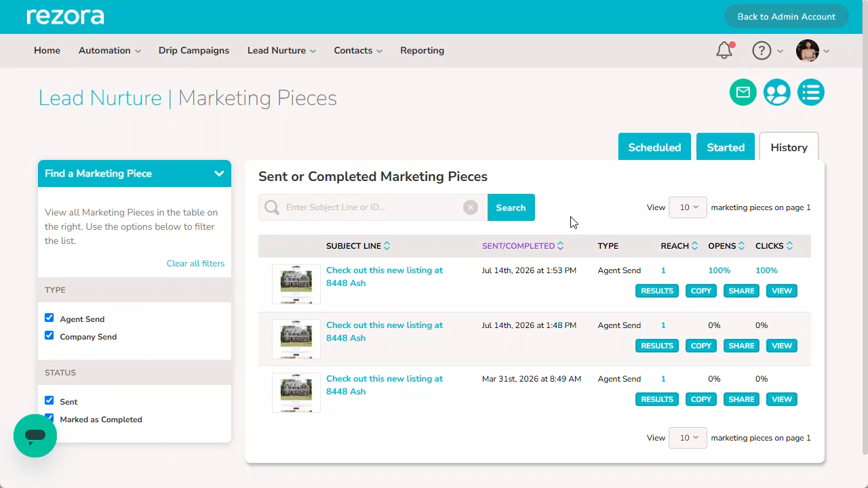Click the list view circle icon

coord(811,92)
